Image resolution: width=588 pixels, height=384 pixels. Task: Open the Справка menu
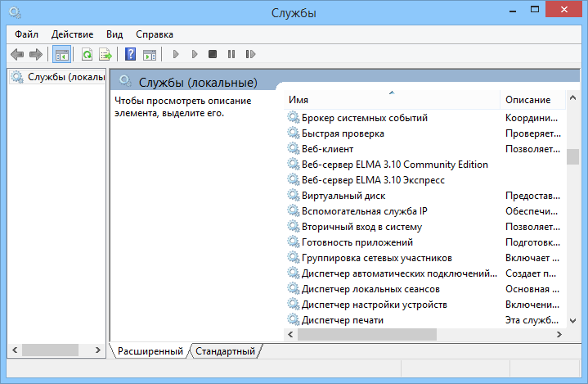click(154, 34)
